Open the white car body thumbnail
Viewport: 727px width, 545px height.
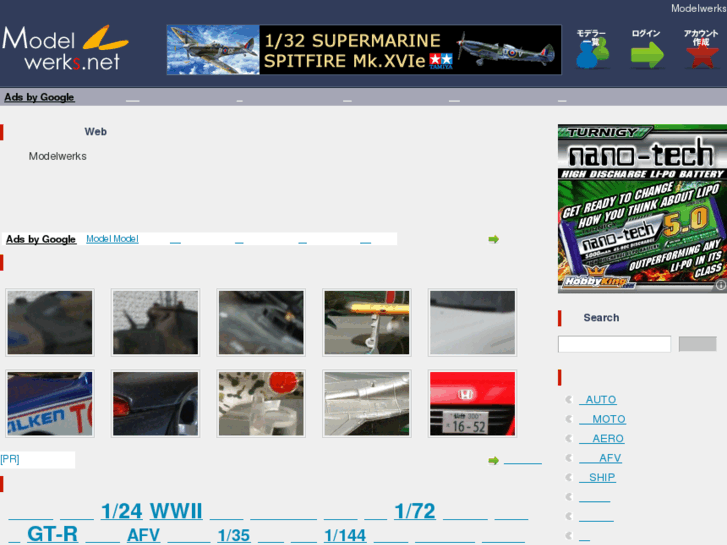pyautogui.click(x=472, y=322)
